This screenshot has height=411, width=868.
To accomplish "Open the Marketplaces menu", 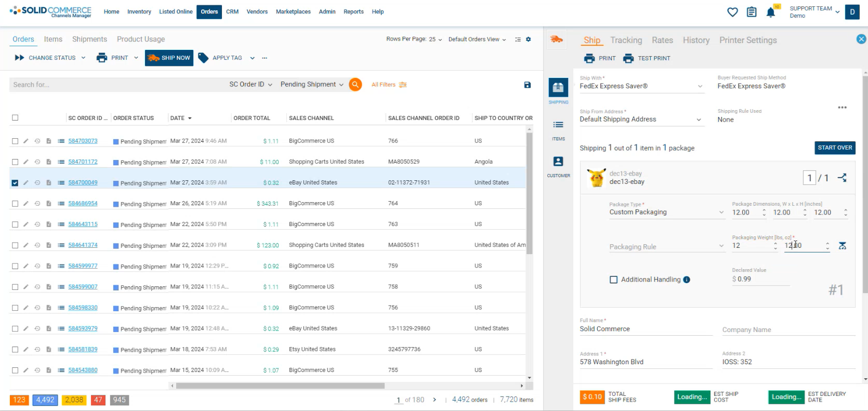I will [293, 11].
